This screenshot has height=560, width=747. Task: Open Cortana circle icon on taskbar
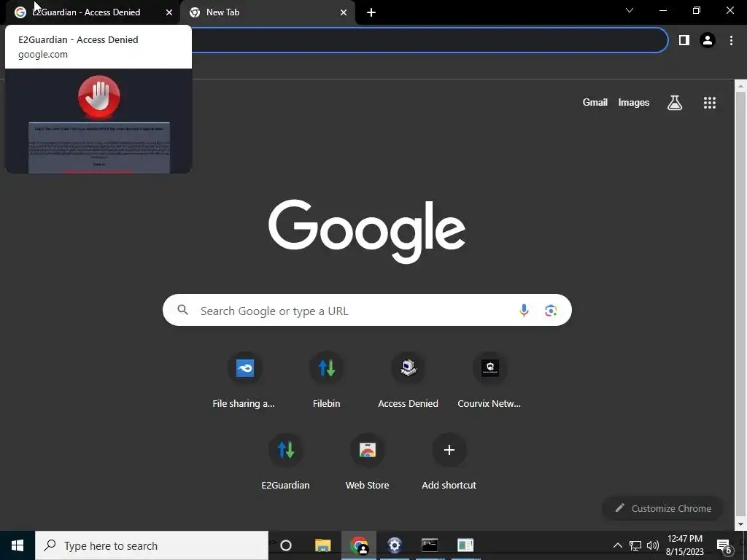click(286, 545)
